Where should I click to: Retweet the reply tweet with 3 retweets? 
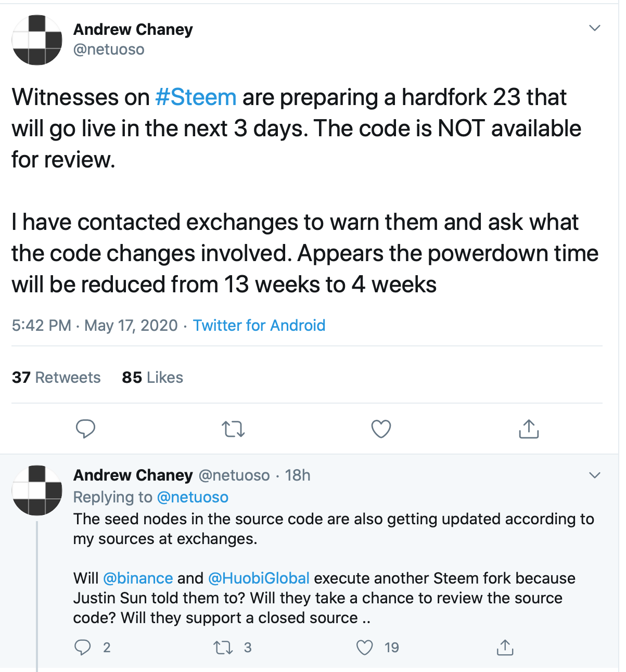coord(223,648)
